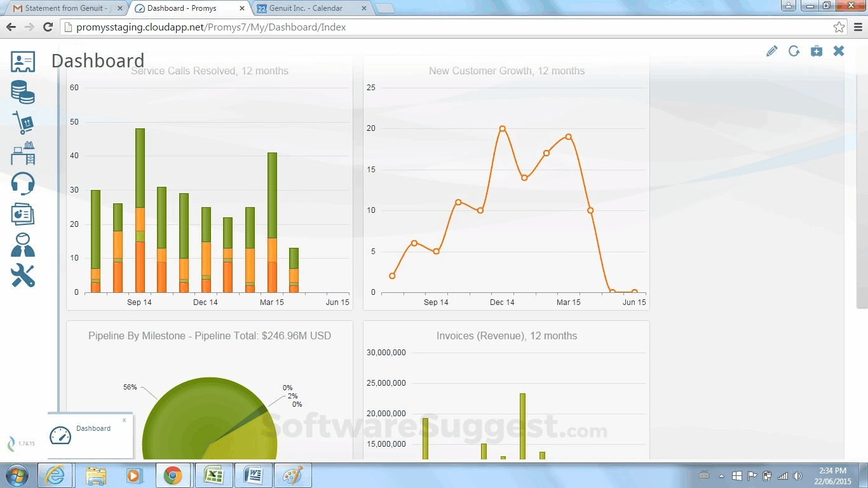Screen dimensions: 868x488
Task: Open Paint from the taskbar
Action: click(292, 475)
